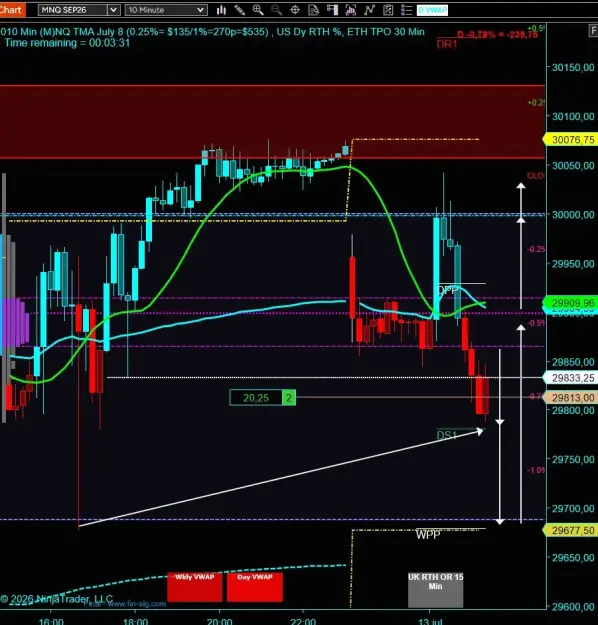
Task: Click the DPP pivot label
Action: tap(447, 290)
